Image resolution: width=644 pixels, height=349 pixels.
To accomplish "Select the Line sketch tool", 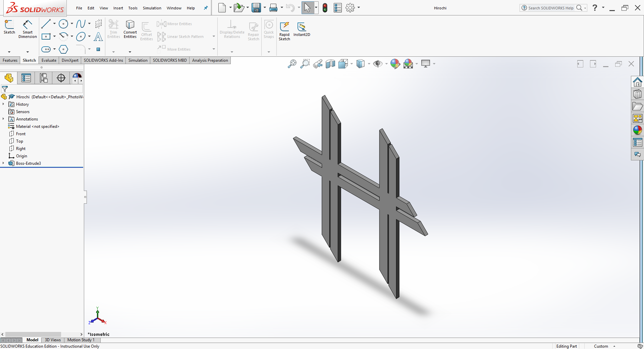I will [x=46, y=24].
